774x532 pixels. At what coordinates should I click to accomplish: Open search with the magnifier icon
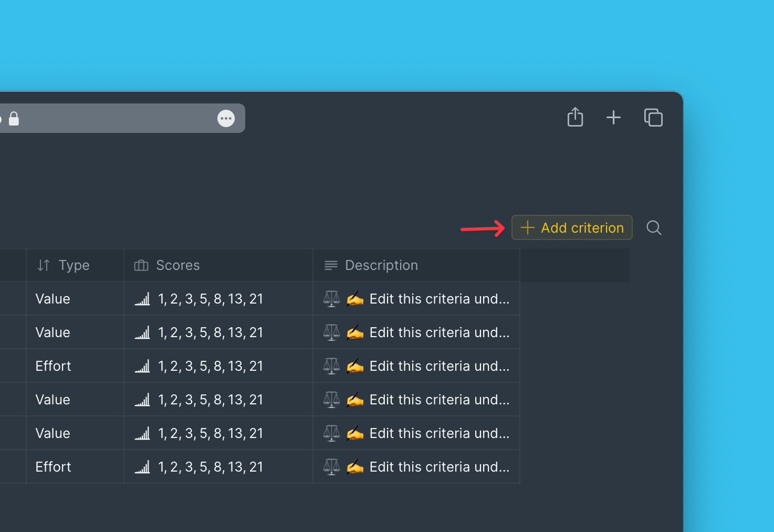click(654, 227)
